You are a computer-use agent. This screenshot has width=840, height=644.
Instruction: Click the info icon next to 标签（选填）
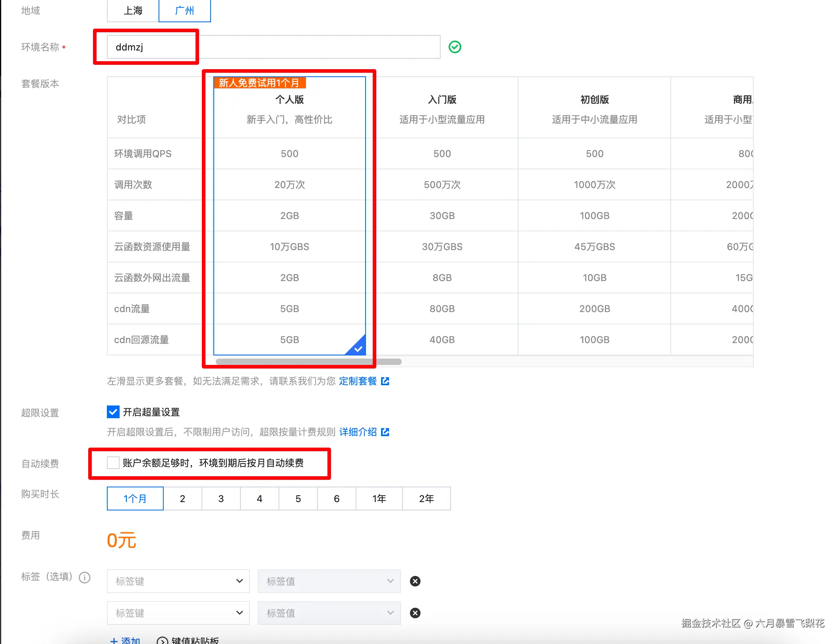coord(85,577)
